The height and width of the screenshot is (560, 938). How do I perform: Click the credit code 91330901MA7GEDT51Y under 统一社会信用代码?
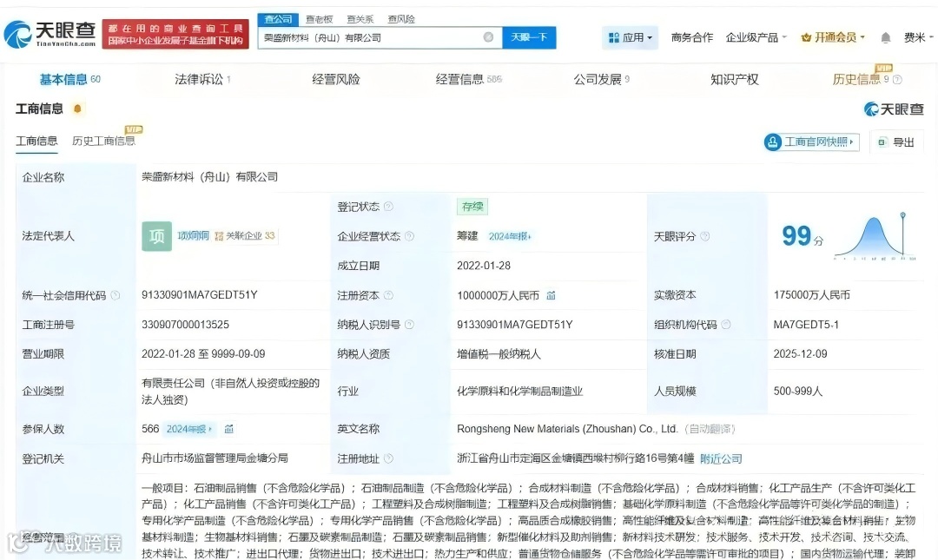(199, 295)
